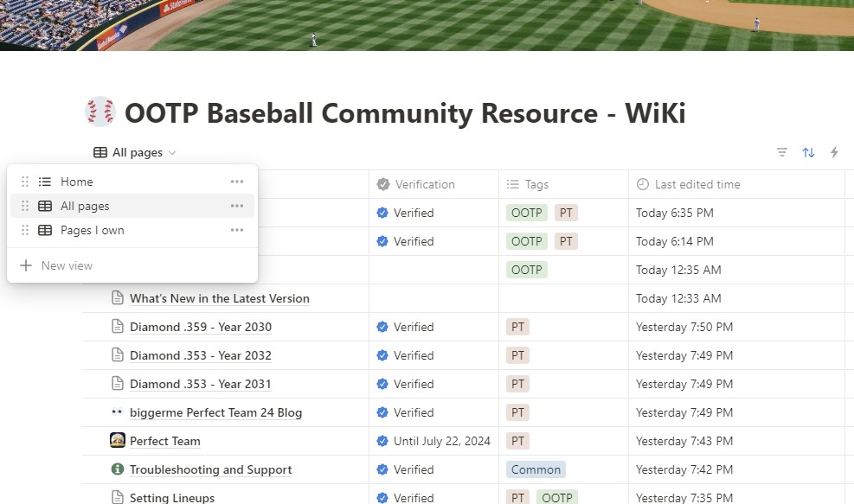Click the wiki page title heading
854x504 pixels.
tap(405, 112)
